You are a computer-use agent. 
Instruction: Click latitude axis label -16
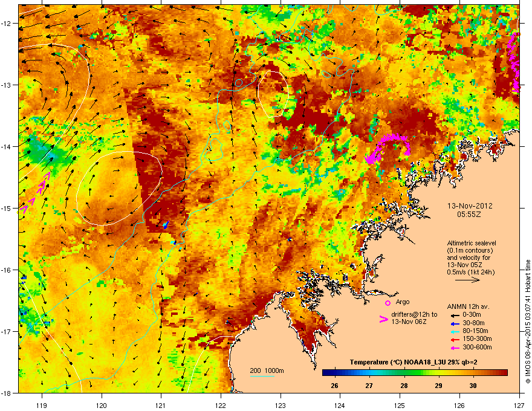coord(7,270)
